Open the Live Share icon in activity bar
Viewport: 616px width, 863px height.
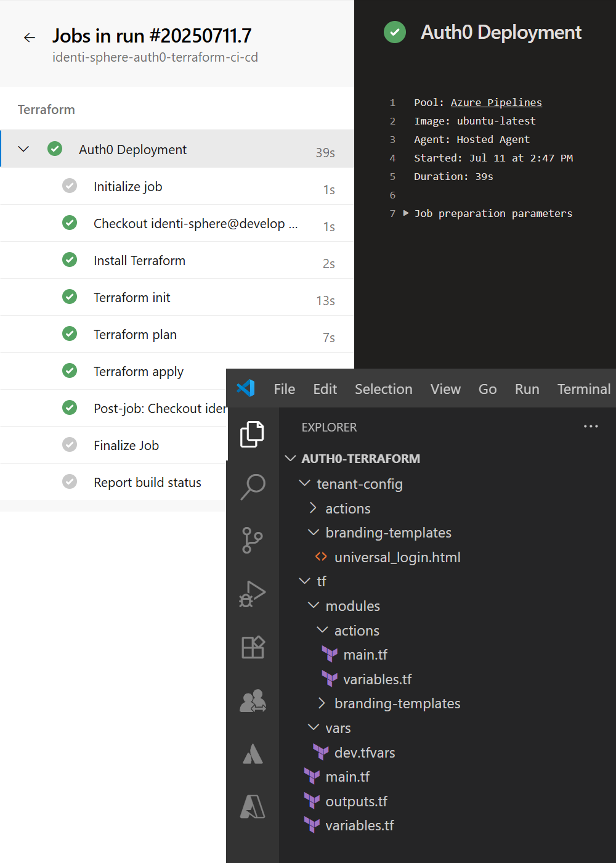(253, 701)
